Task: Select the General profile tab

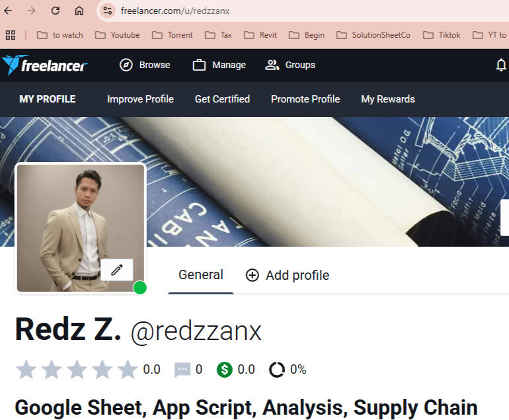Action: (200, 274)
